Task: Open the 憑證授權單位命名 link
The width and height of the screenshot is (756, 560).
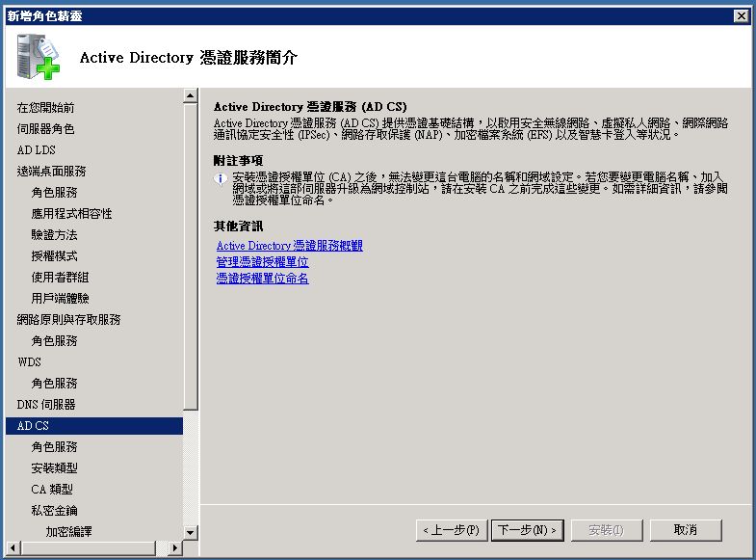Action: [262, 278]
